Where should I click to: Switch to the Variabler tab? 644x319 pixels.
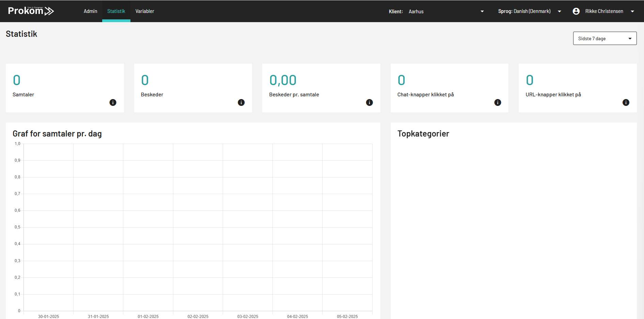[x=145, y=11]
